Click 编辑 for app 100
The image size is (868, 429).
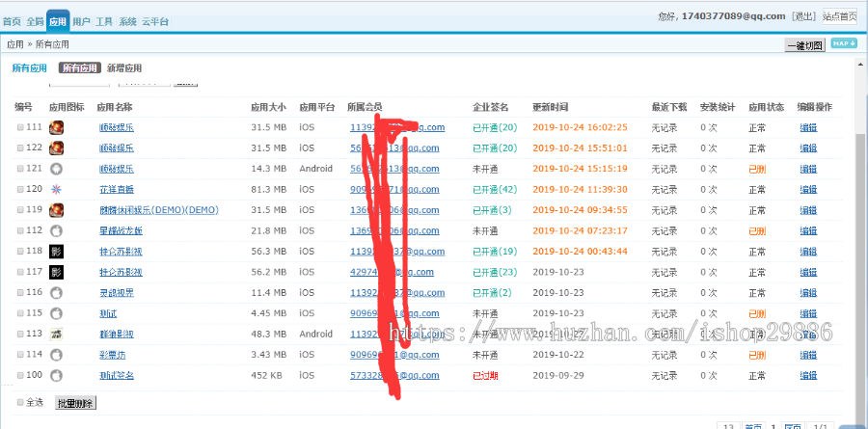pos(808,375)
